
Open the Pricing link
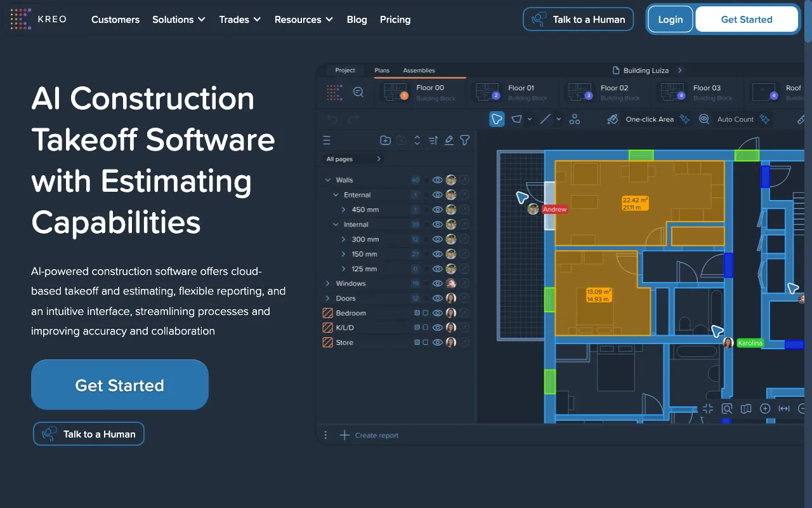point(395,20)
